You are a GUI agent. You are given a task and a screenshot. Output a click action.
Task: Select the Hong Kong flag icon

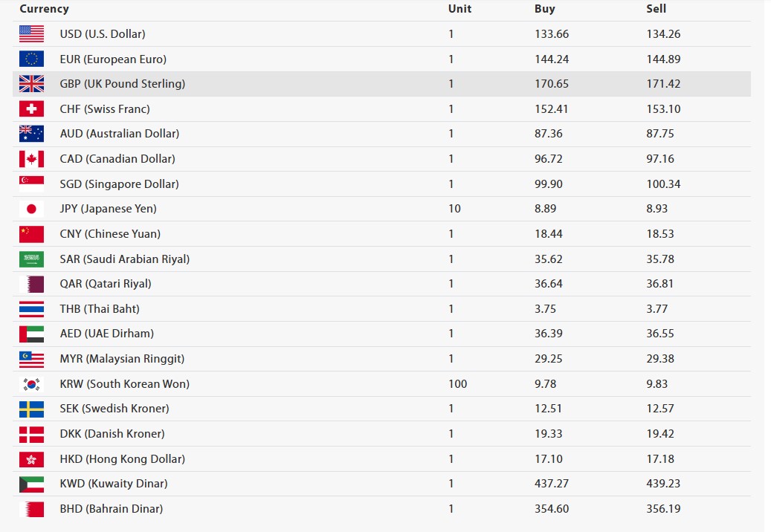pyautogui.click(x=31, y=458)
